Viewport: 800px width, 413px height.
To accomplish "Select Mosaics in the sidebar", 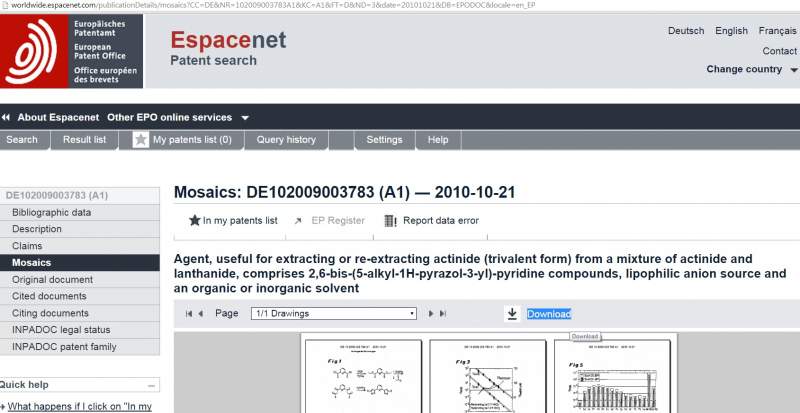I will pos(80,263).
